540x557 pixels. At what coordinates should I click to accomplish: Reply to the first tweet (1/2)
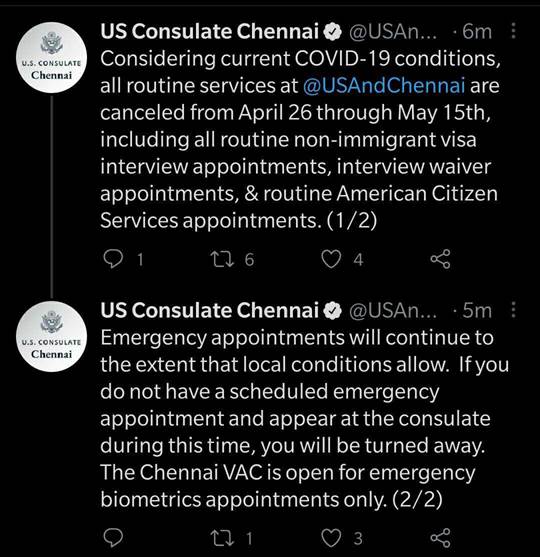point(113,259)
